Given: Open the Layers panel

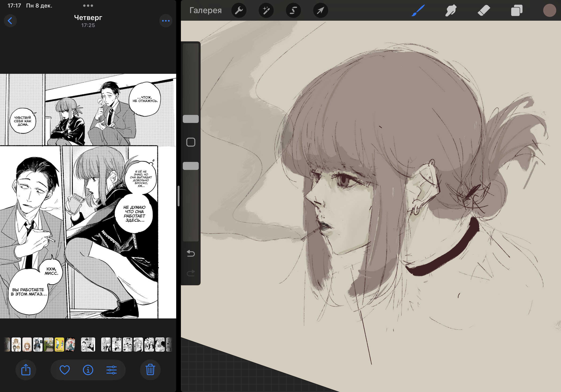Looking at the screenshot, I should point(517,11).
